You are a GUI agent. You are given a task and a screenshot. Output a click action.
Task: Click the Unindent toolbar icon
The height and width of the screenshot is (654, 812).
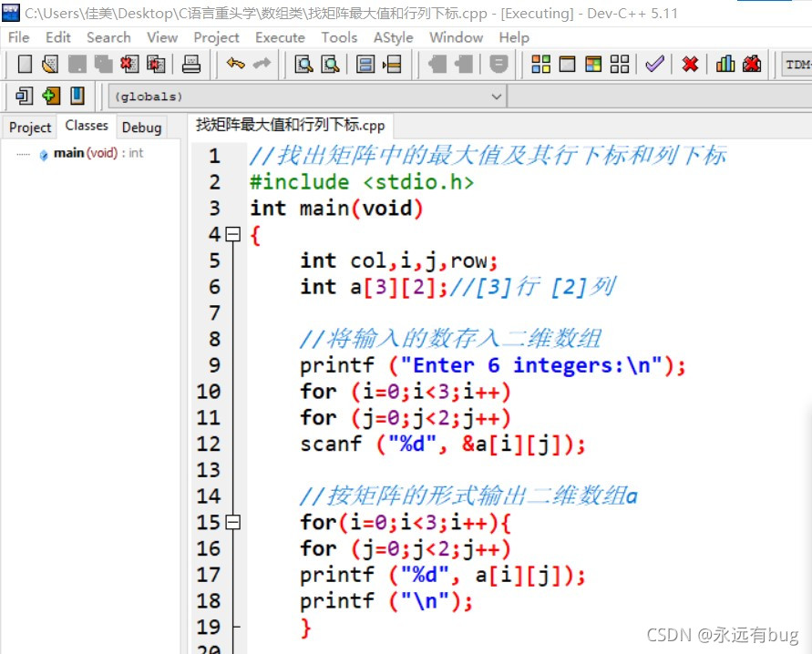464,64
